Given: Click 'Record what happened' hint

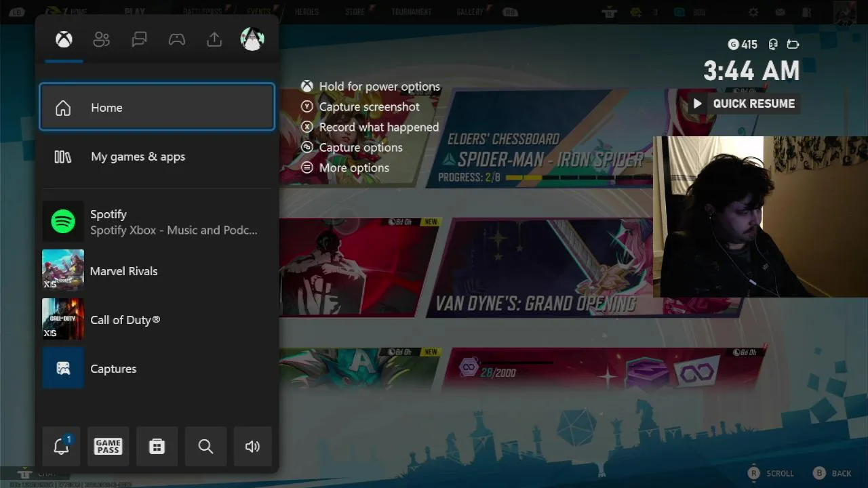Looking at the screenshot, I should click(x=379, y=127).
